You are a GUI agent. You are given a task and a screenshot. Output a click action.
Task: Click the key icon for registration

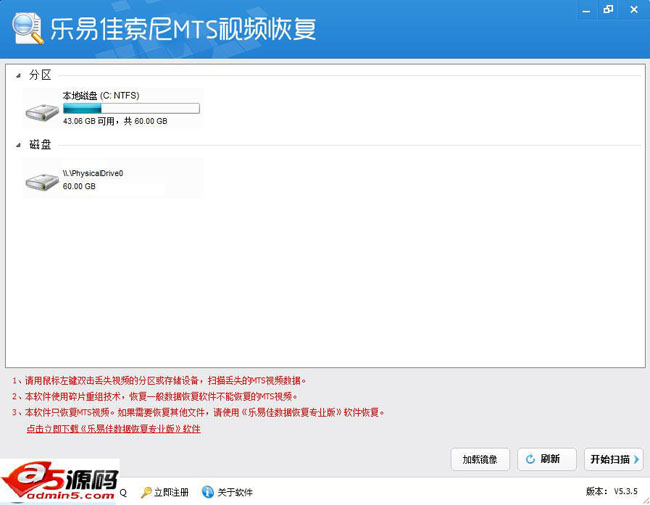pos(146,492)
